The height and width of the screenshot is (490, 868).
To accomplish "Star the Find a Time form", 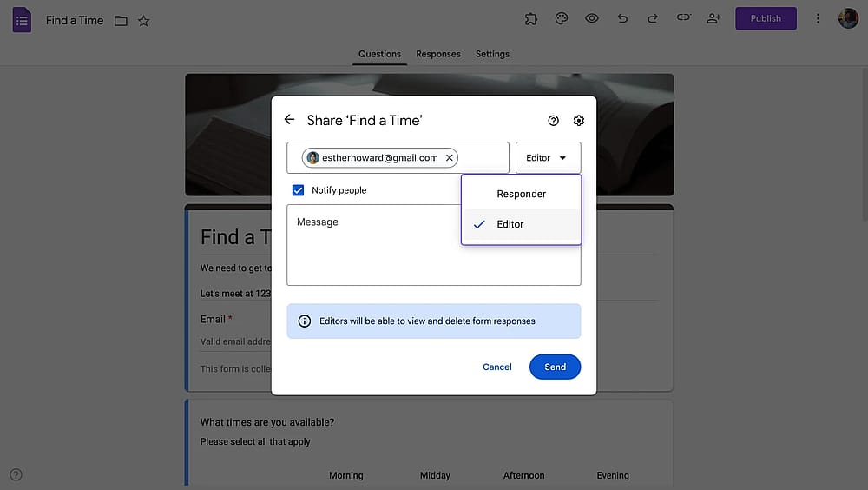I will coord(144,21).
